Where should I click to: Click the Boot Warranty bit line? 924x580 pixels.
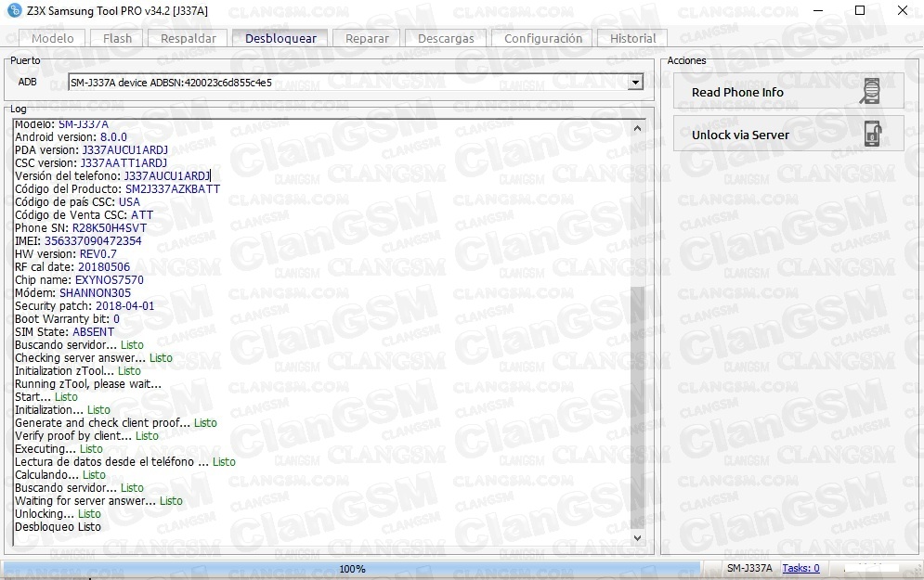point(67,318)
